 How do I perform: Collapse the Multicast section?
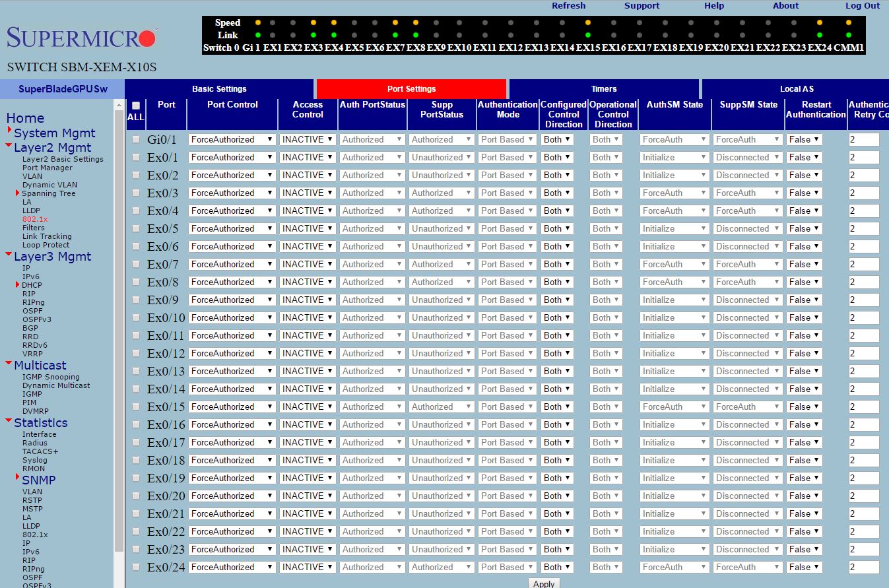pyautogui.click(x=9, y=364)
